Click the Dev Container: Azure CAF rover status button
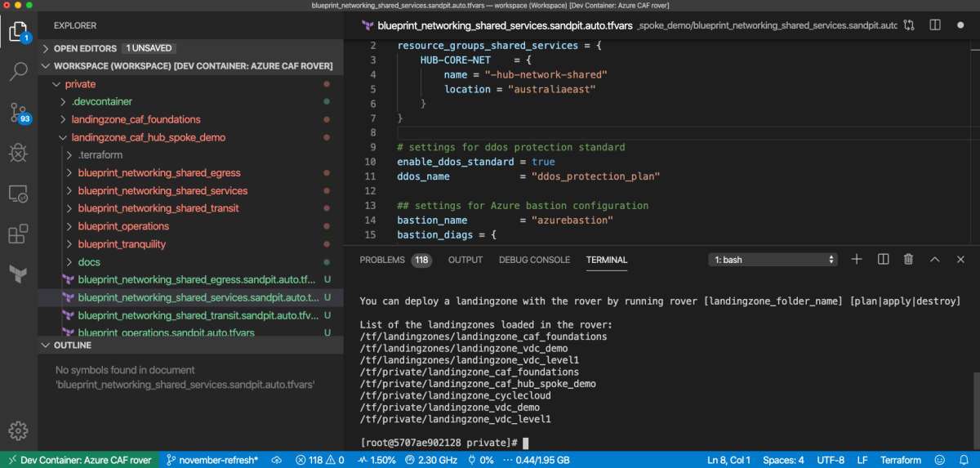Image resolution: width=980 pixels, height=468 pixels. [x=80, y=460]
